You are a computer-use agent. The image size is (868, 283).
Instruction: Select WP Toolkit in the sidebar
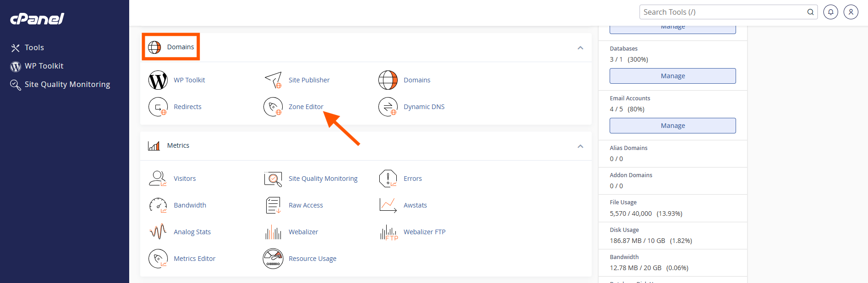coord(44,66)
